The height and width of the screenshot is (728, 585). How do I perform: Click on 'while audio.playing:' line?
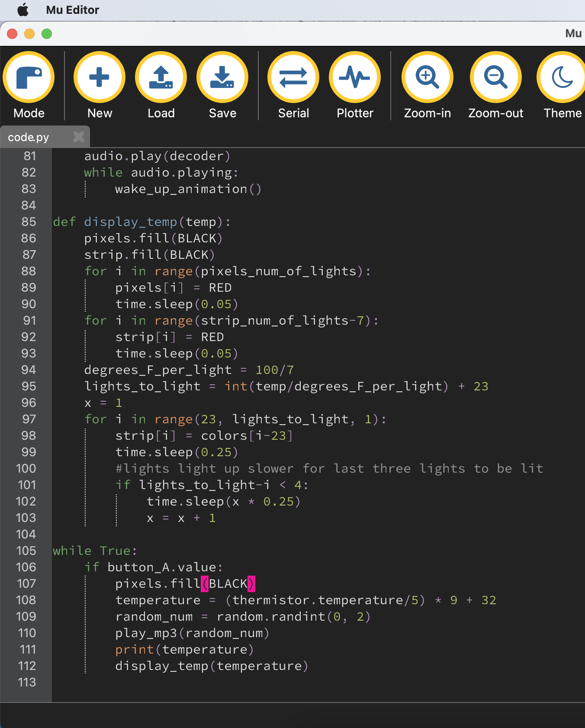161,172
